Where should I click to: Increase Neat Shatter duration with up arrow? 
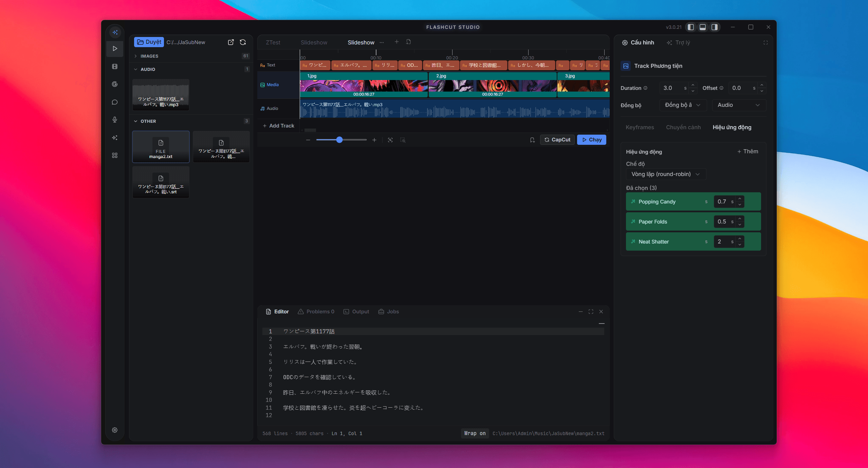[740, 238]
